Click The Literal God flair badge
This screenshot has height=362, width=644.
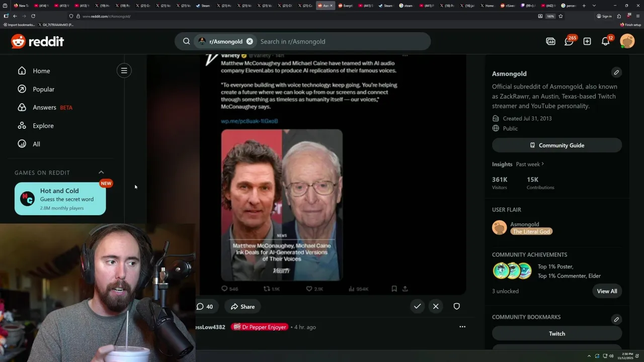pyautogui.click(x=531, y=231)
